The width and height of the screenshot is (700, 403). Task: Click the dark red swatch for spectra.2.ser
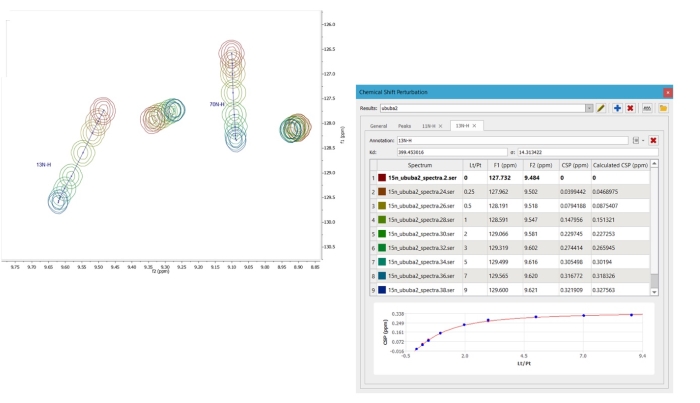380,177
